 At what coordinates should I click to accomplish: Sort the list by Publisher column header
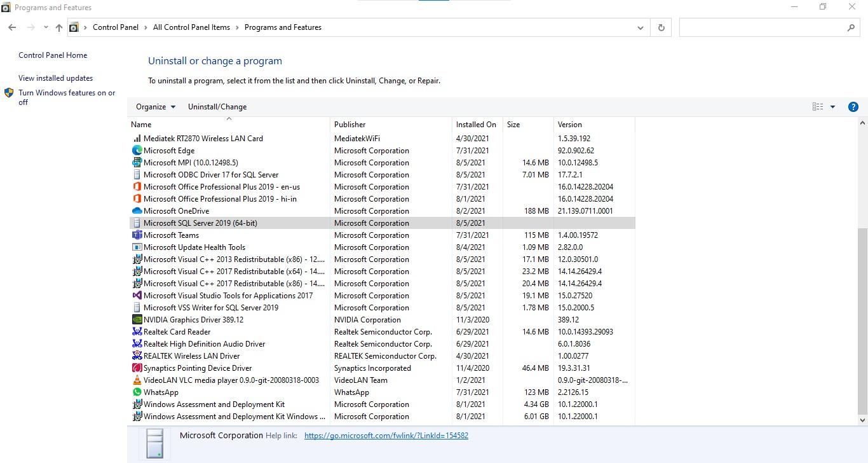[350, 125]
